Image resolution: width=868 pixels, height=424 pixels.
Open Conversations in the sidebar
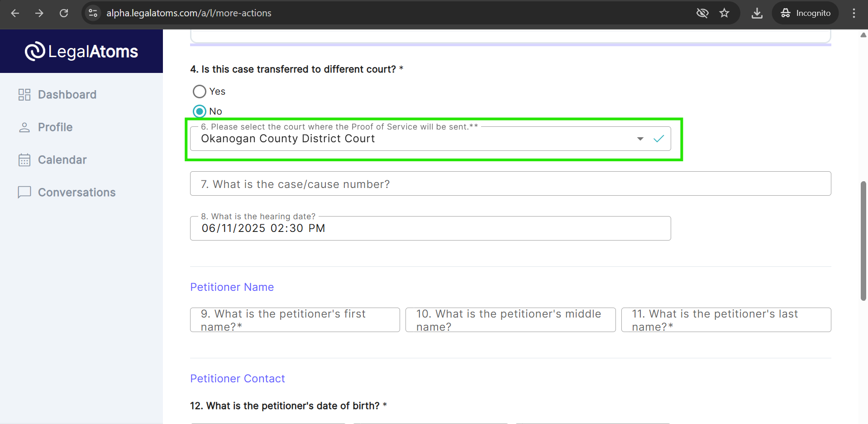(76, 193)
